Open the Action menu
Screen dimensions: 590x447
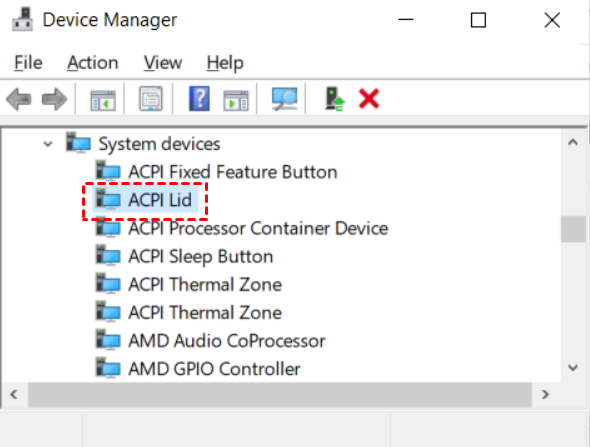tap(93, 62)
